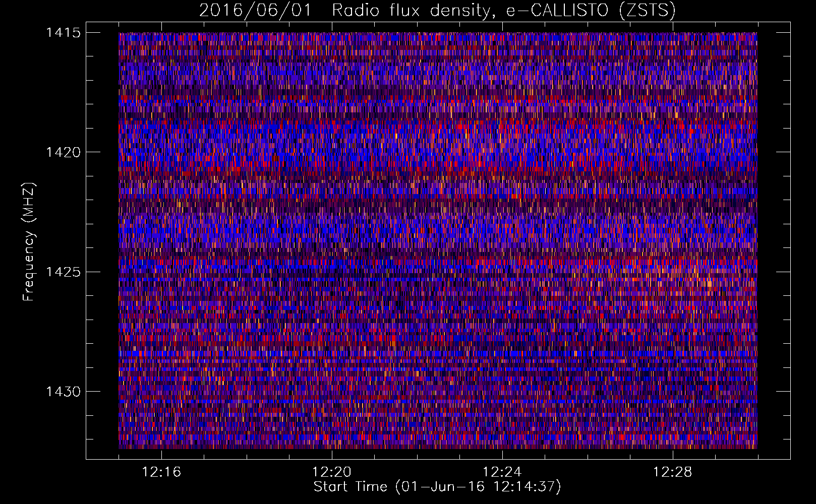Click the 12:28 time tick label
The width and height of the screenshot is (816, 504).
click(673, 472)
